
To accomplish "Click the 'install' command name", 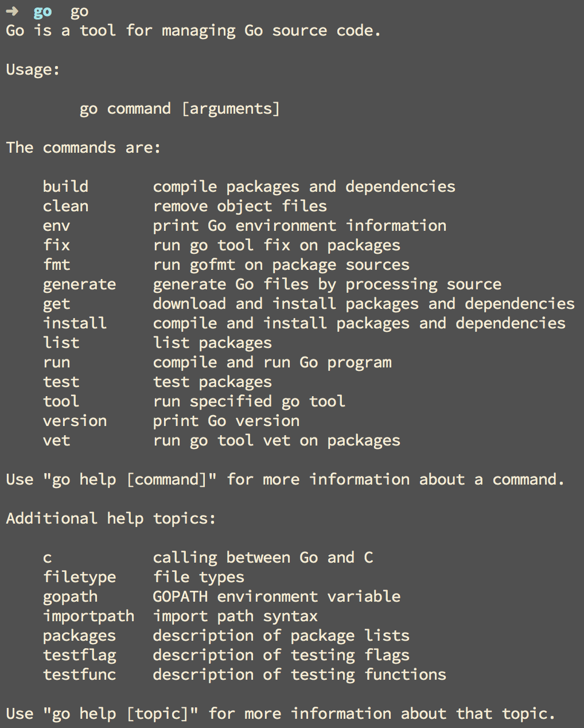I will tap(75, 323).
